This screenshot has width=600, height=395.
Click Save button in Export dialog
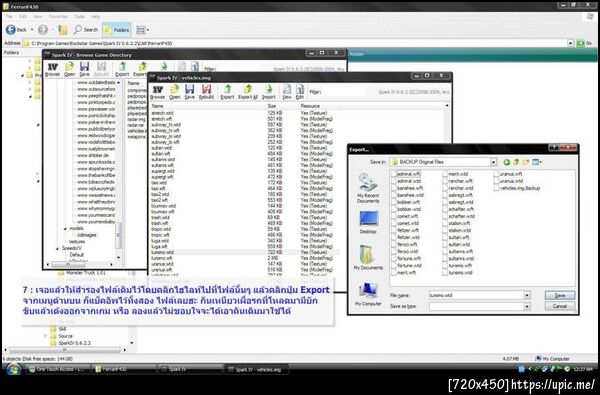[x=560, y=295]
